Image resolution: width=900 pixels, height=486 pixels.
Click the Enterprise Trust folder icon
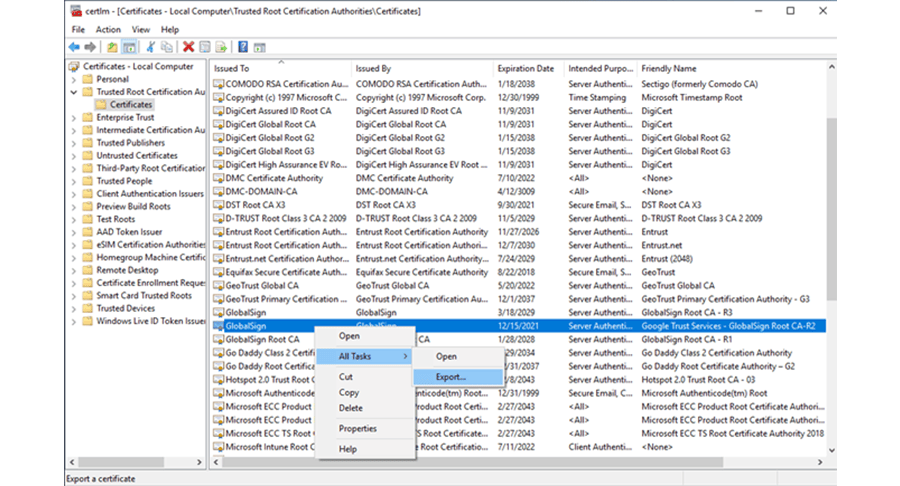tap(87, 118)
